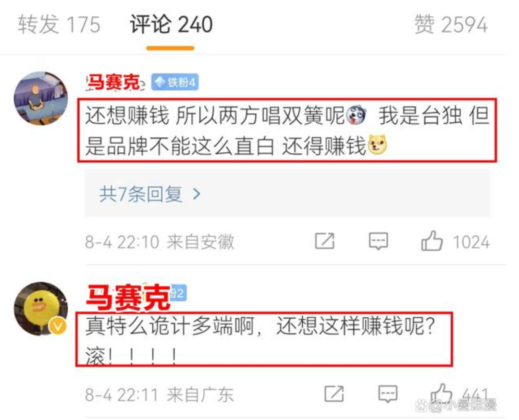The height and width of the screenshot is (420, 519).
Task: Click the reply bubble on the second comment
Action: [x=388, y=394]
